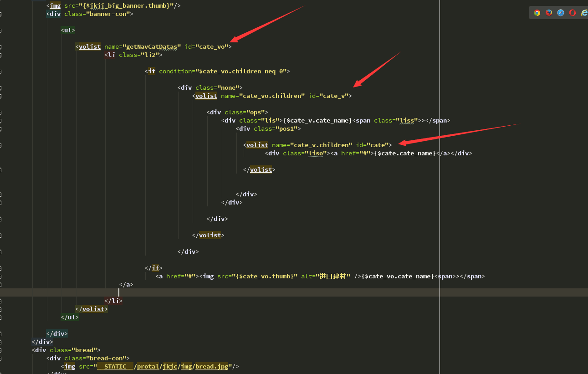Click the jkjc path segment
Viewport: 588px width, 374px height.
tap(170, 366)
